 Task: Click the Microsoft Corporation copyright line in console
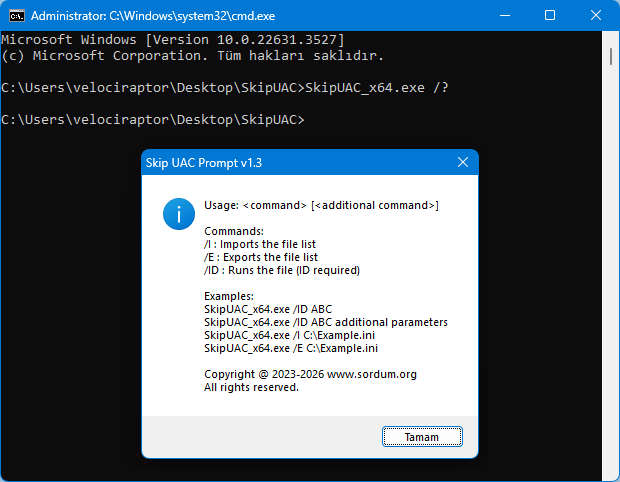tap(192, 56)
